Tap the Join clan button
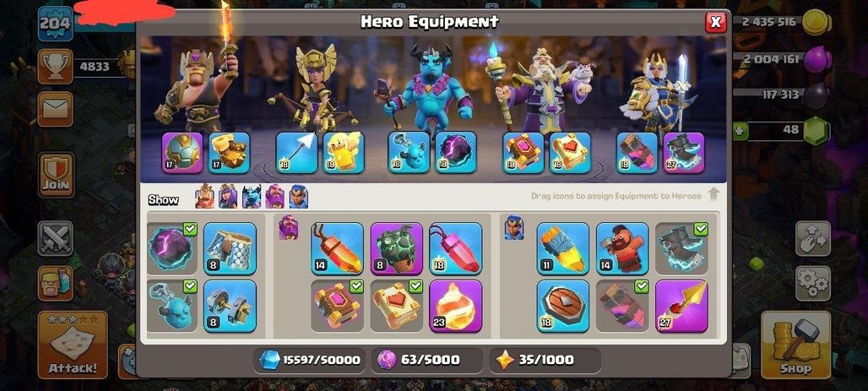Viewport: 868px width, 391px height. [x=56, y=175]
